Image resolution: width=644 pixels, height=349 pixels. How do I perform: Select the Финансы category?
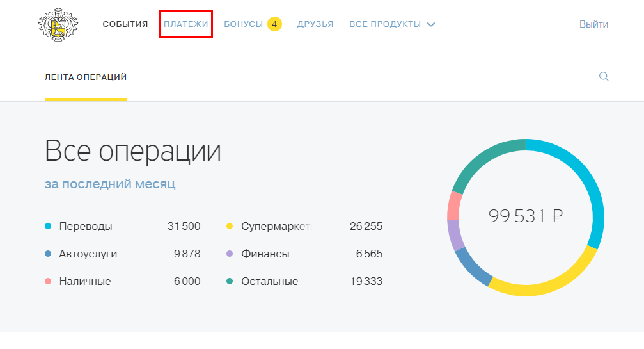(x=265, y=254)
